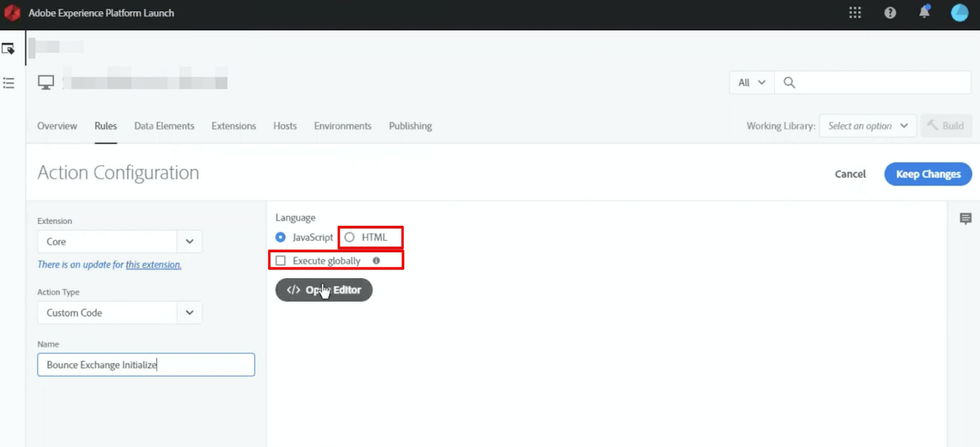Viewport: 980px width, 447px height.
Task: Click the search magnifier icon
Action: [x=789, y=83]
